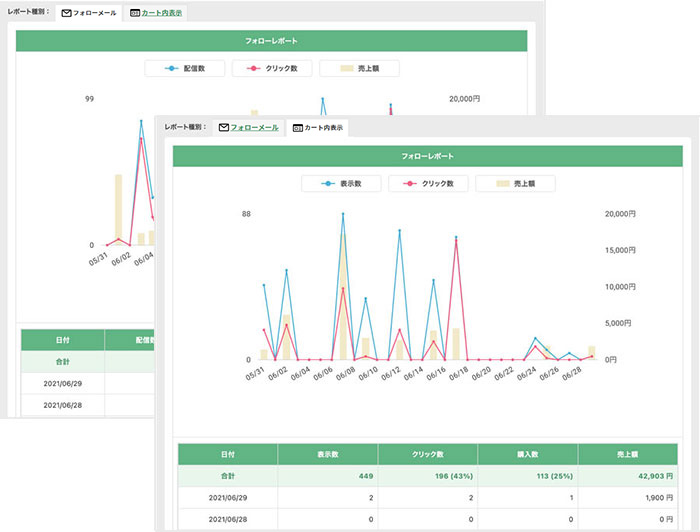Click blue line marker in 表示数 legend
Screen dimensions: 700x532
(328, 183)
